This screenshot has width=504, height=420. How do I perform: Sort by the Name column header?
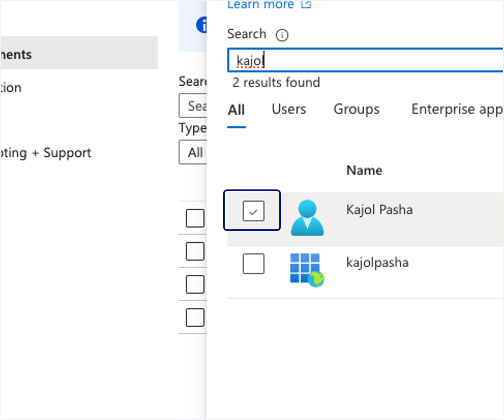point(364,170)
